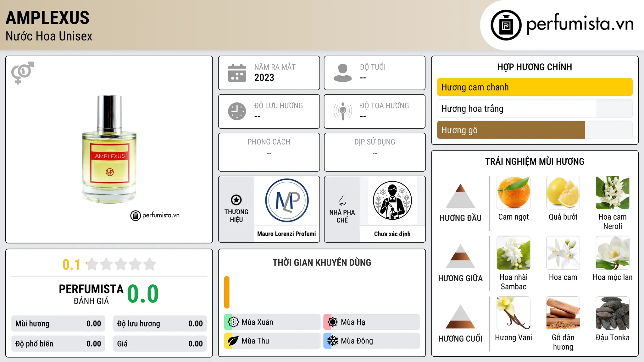Viewport: 644px width, 362px height.
Task: Click the Hợp Hương Chính heading
Action: coord(535,67)
